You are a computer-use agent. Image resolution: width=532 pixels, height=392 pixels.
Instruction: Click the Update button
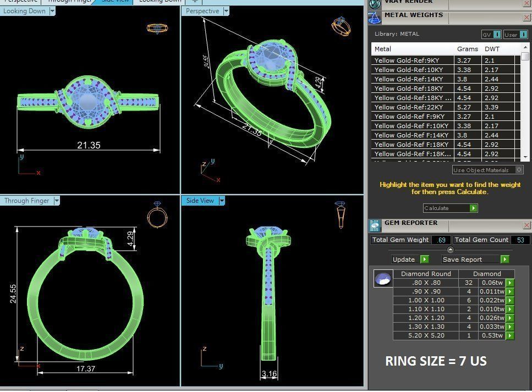410,260
